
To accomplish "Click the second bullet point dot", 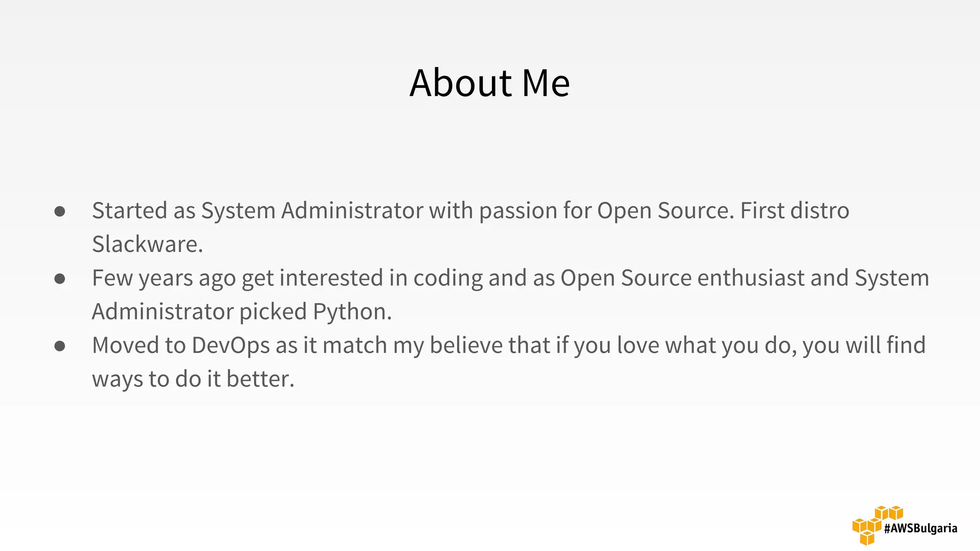I will click(60, 279).
